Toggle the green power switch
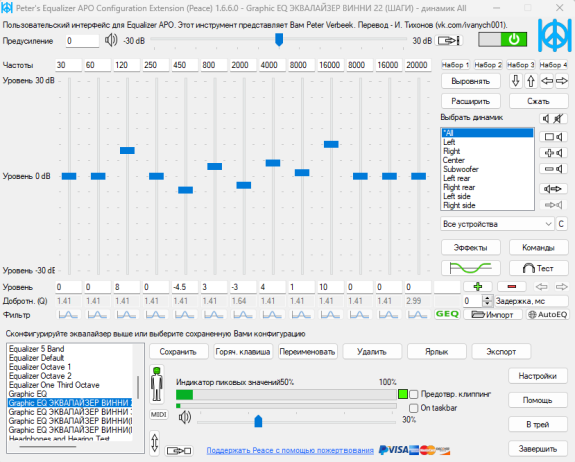Screen dimensions: 575x462 pyautogui.click(x=502, y=40)
